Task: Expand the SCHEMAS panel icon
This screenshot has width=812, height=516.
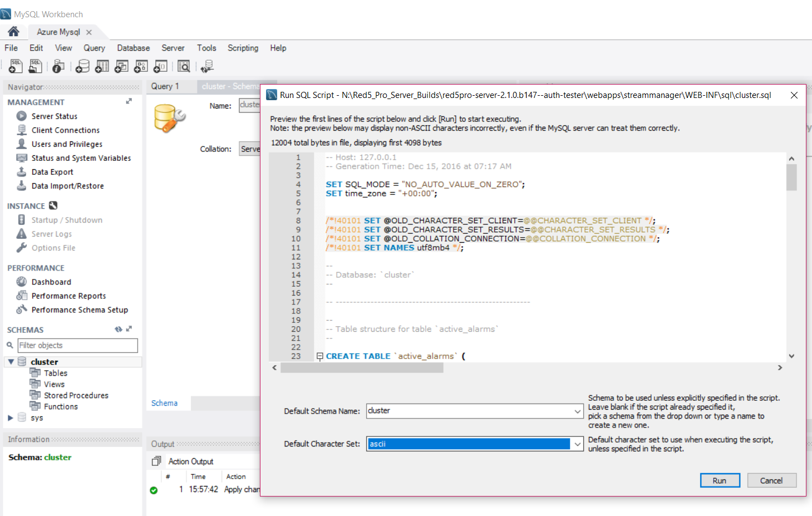Action: (x=129, y=329)
